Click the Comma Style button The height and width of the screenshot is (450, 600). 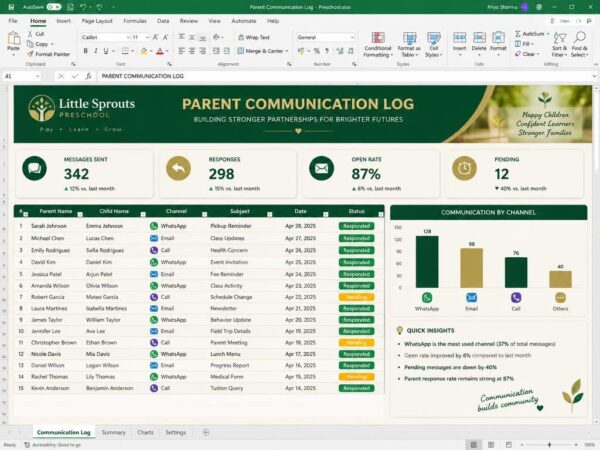327,51
